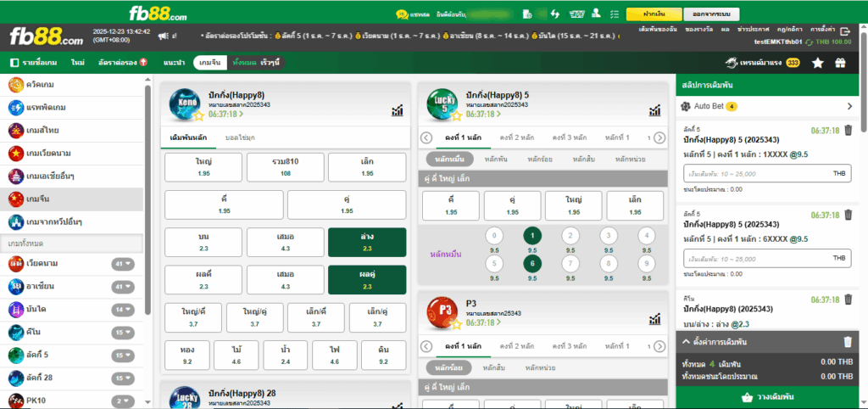Select ควิดเกม category icon in sidebar

16,84
